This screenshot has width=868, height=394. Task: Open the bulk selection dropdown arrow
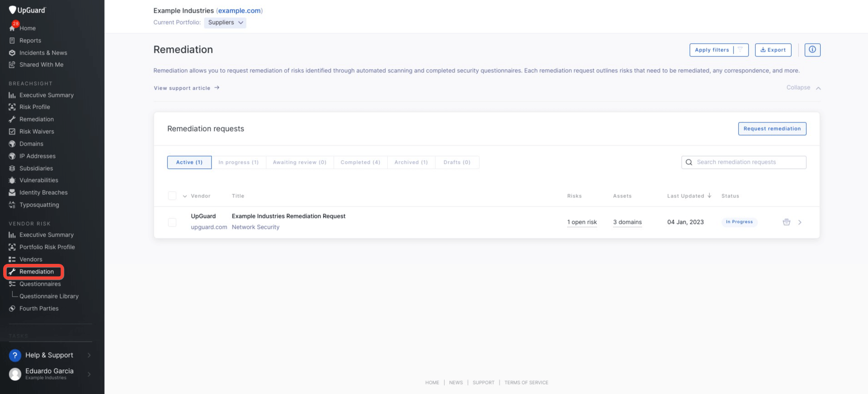pyautogui.click(x=185, y=196)
